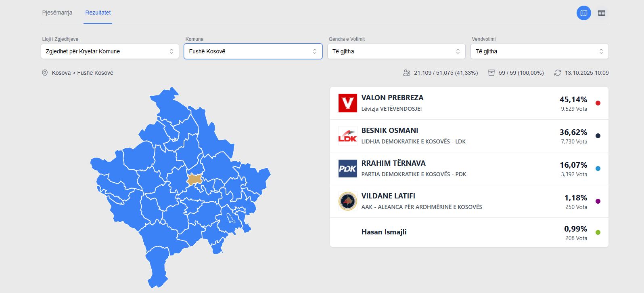The height and width of the screenshot is (293, 644).
Task: Click the refresh timestamp icon
Action: (557, 73)
